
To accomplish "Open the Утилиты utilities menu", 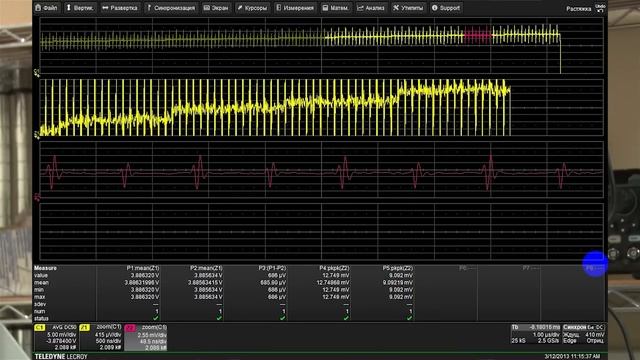I will (408, 8).
